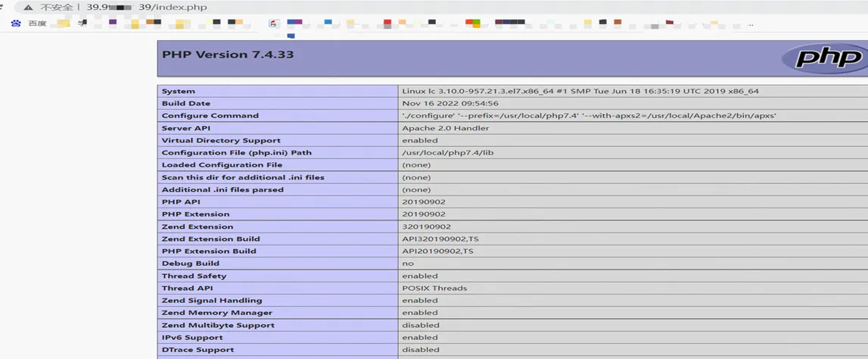The image size is (868, 359).
Task: Select enabled beside Zend Memory Manager
Action: [x=419, y=313]
